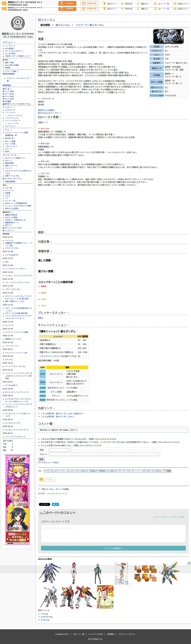Click the コメントを投稿する button
191x644 pixels.
click(113, 548)
